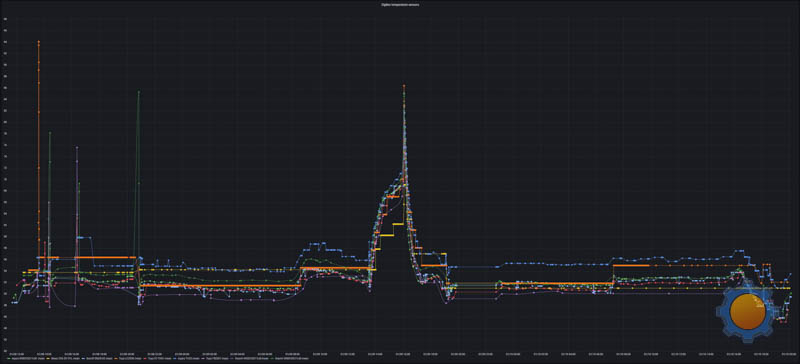Toggle the purple series in the legend
Image resolution: width=800 pixels, height=364 pixels.
215,358
